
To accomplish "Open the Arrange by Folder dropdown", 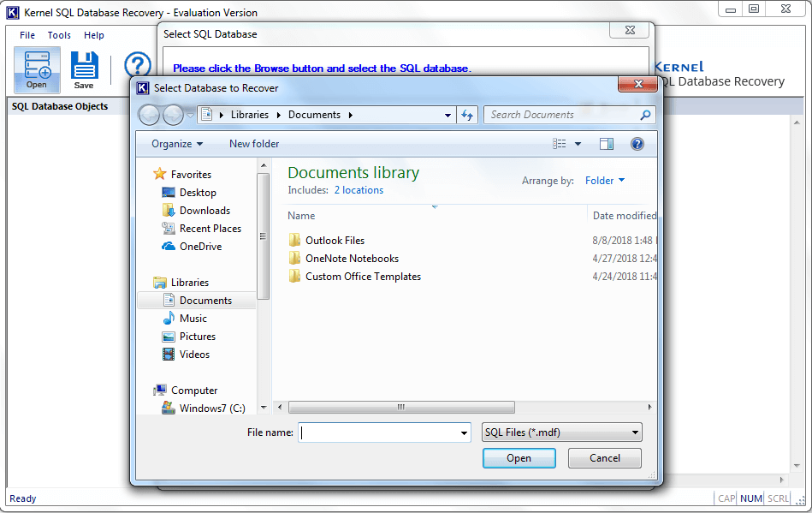I will click(x=605, y=180).
